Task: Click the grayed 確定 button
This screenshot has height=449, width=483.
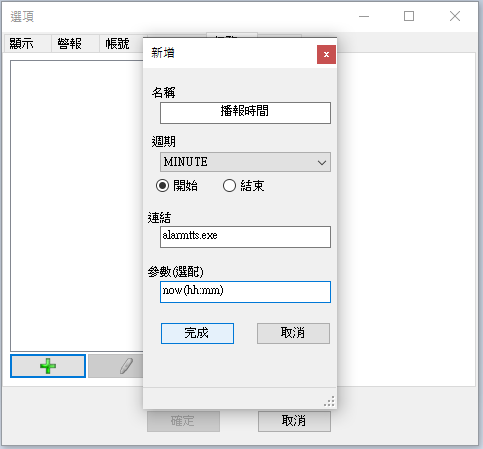Action: point(183,421)
